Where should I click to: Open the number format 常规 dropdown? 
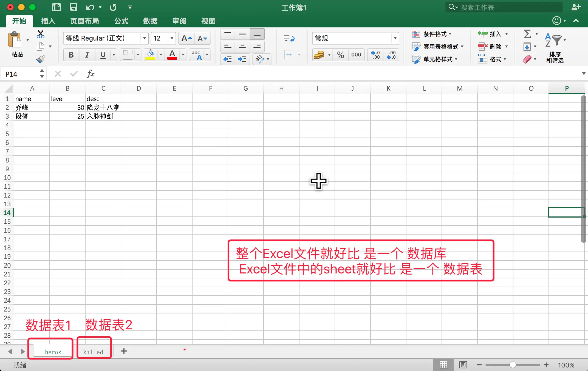tap(395, 38)
